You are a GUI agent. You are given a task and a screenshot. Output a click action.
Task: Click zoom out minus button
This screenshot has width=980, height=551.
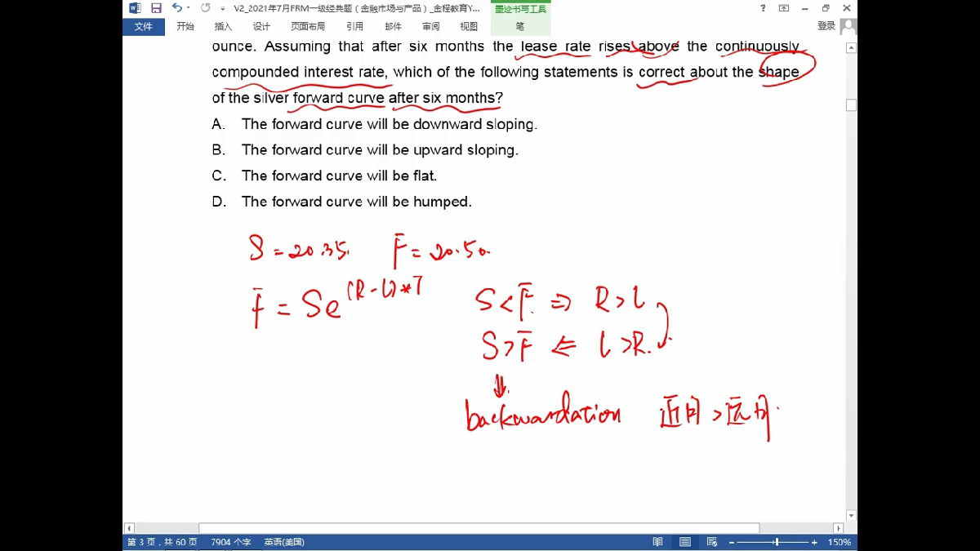[x=732, y=542]
